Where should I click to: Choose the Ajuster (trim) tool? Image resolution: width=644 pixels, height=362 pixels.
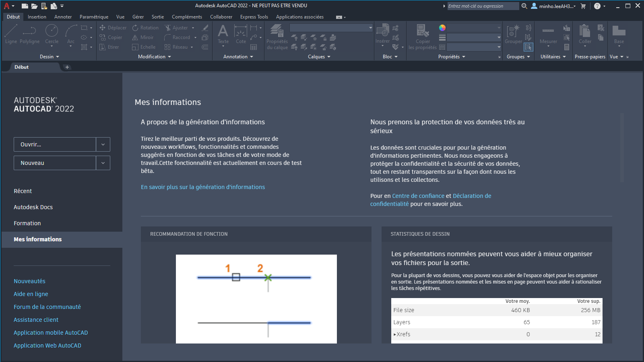176,28
